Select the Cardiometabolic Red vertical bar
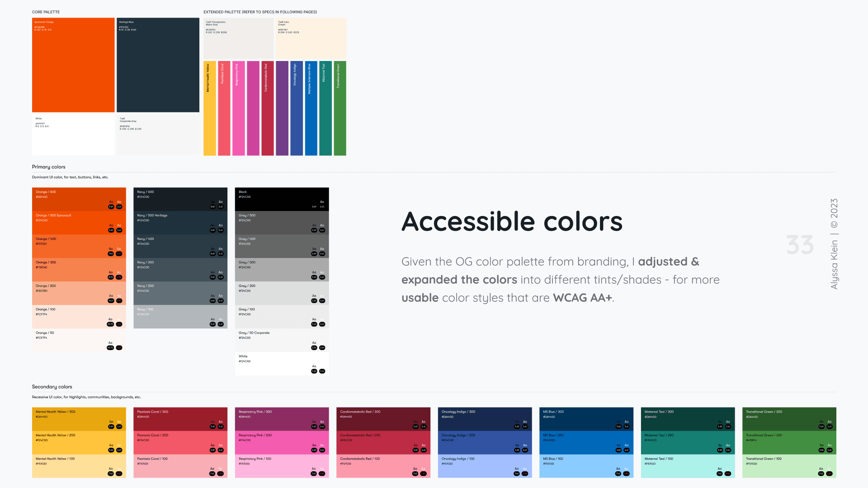 coord(267,108)
